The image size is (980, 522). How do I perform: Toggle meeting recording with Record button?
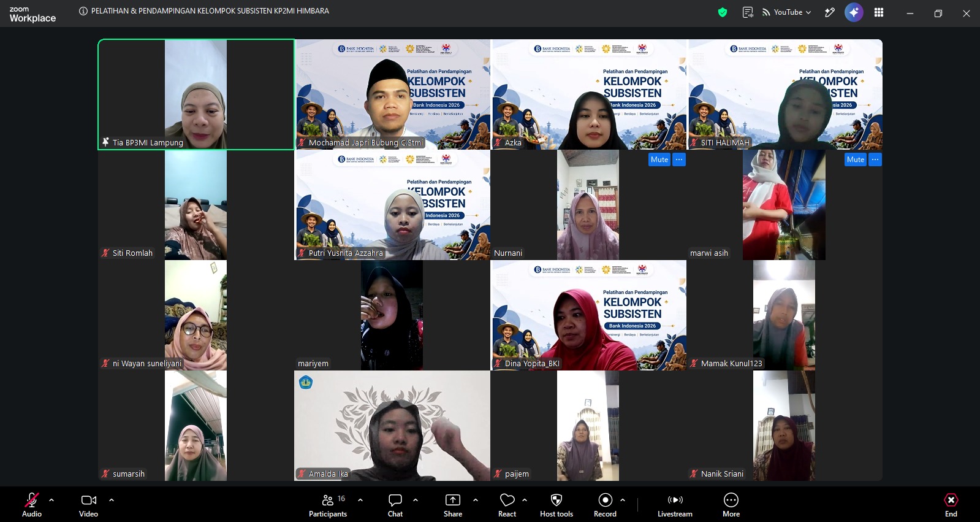tap(605, 505)
